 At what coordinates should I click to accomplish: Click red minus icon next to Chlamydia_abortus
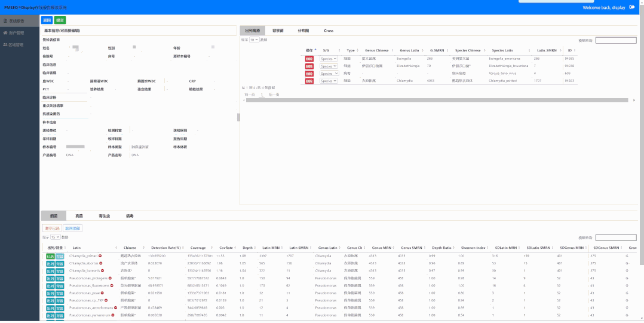(x=100, y=263)
